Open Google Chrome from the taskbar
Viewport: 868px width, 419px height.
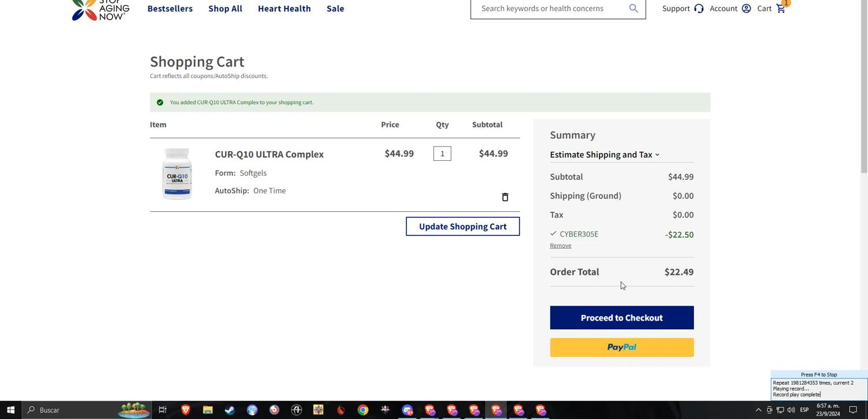(x=363, y=410)
